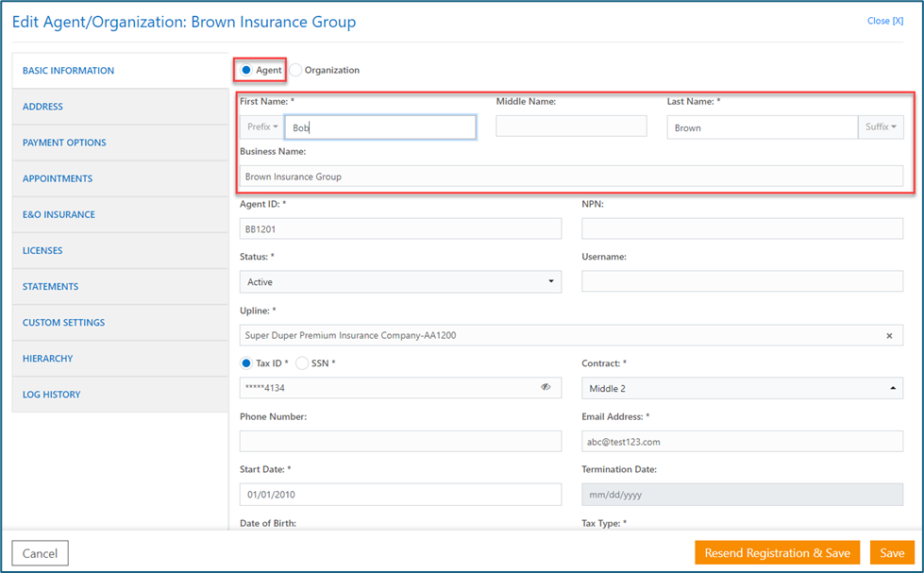Expand the Contract dropdown showing Middle 2
This screenshot has width=924, height=573.
point(743,388)
